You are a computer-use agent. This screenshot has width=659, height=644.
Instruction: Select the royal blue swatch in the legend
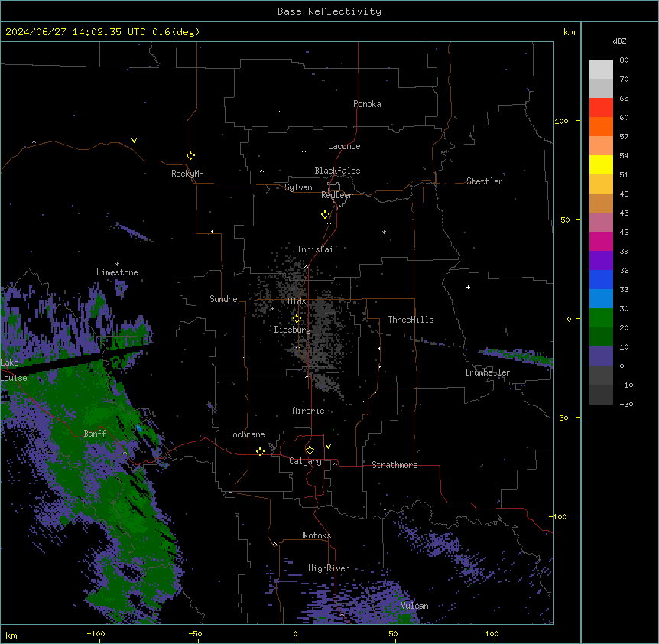(601, 279)
